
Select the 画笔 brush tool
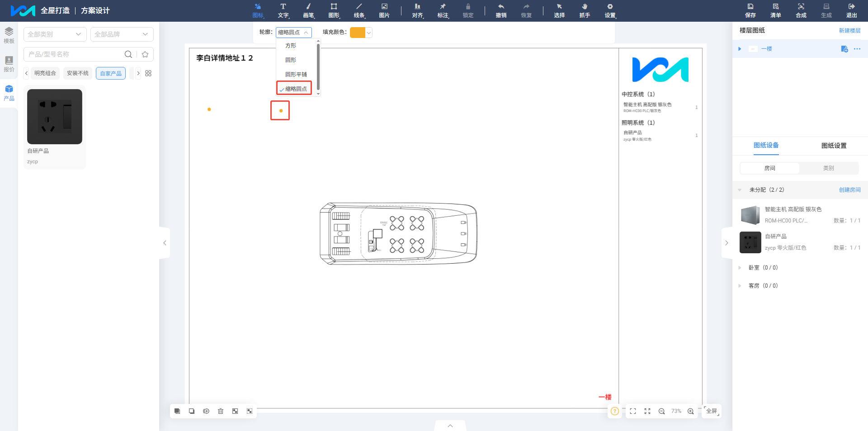[x=308, y=10]
